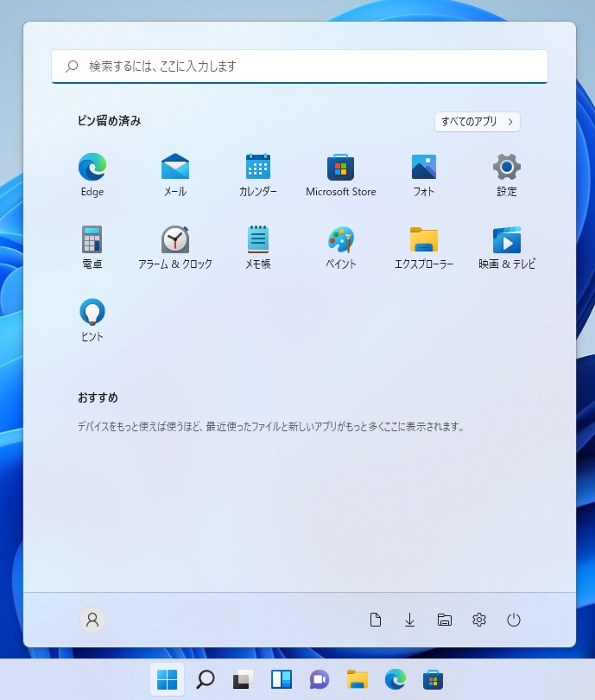This screenshot has height=700, width=595.
Task: Launch the 電卓 (Calculator) app
Action: tap(92, 247)
